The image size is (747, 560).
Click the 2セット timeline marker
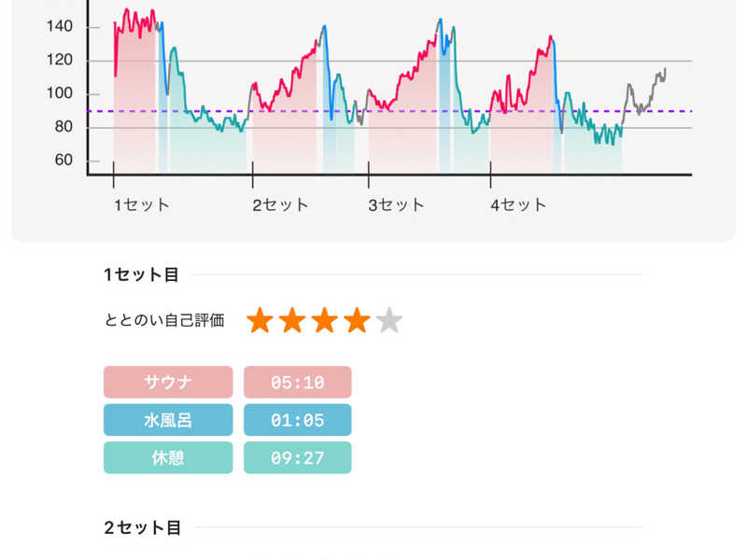pos(280,205)
